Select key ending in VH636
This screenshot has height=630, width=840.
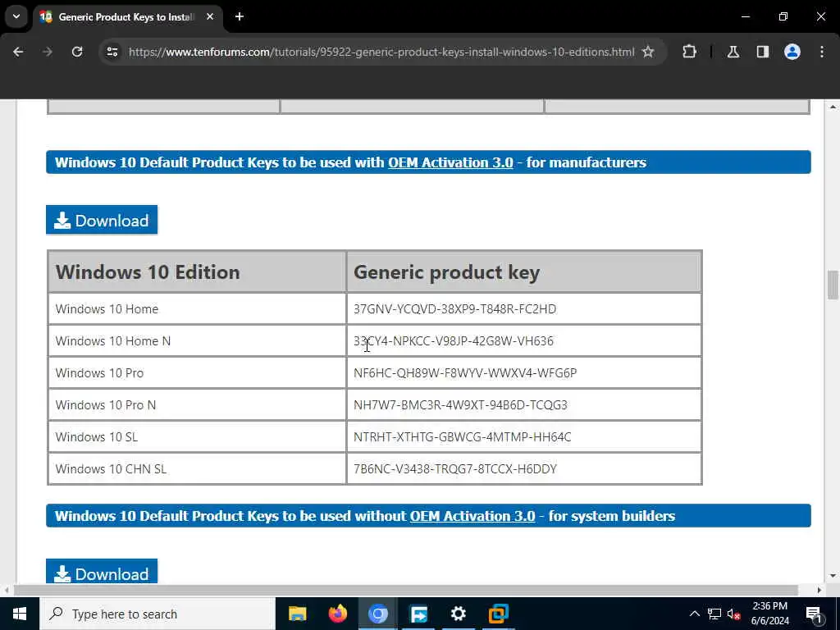pyautogui.click(x=453, y=340)
